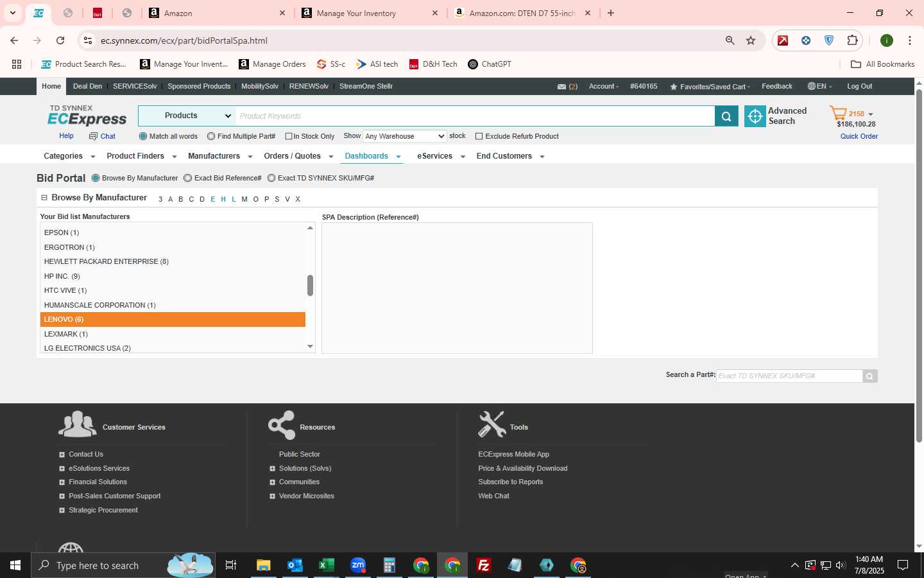Image resolution: width=924 pixels, height=578 pixels.
Task: Select LENOVO (6) manufacturer row
Action: click(173, 319)
